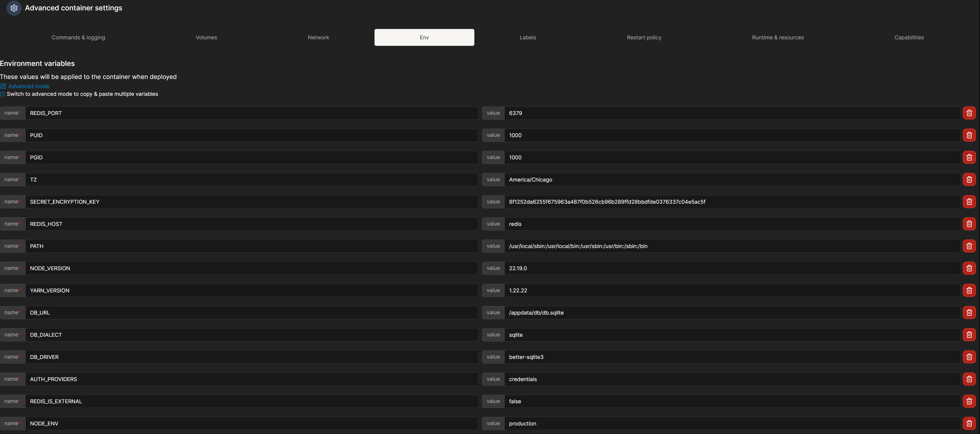The height and width of the screenshot is (434, 980).
Task: Open the Network tab
Action: [x=318, y=37]
